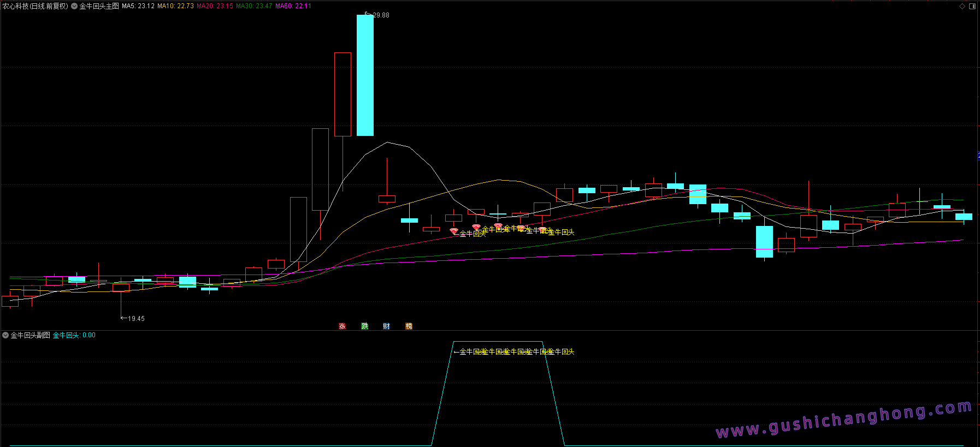Click the 金牛回头 0.00 value in sub-chart header
The image size is (980, 447).
(74, 335)
